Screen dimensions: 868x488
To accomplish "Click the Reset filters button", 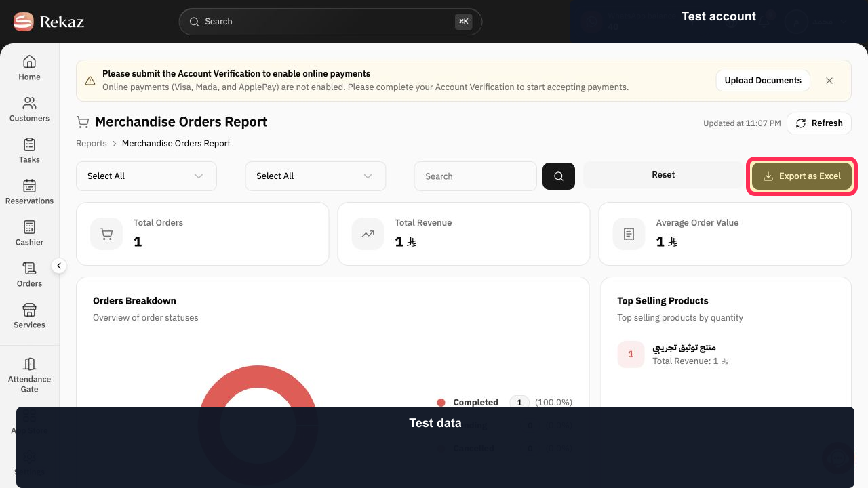I will [x=663, y=175].
